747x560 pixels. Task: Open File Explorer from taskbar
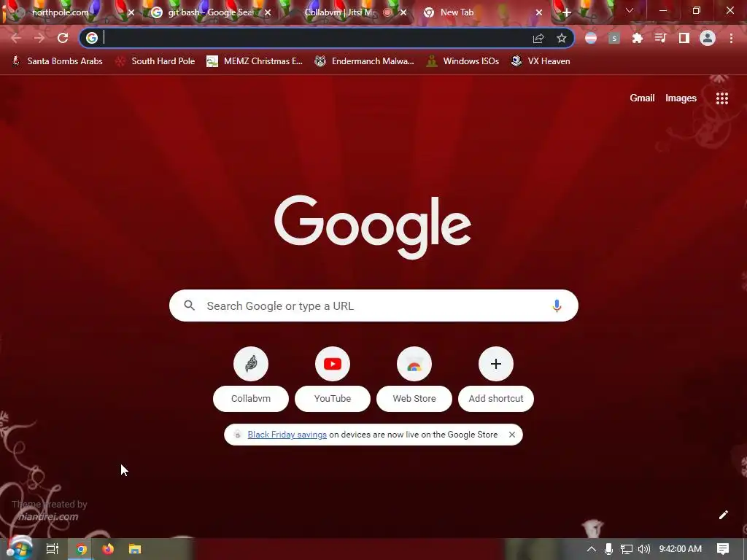135,549
